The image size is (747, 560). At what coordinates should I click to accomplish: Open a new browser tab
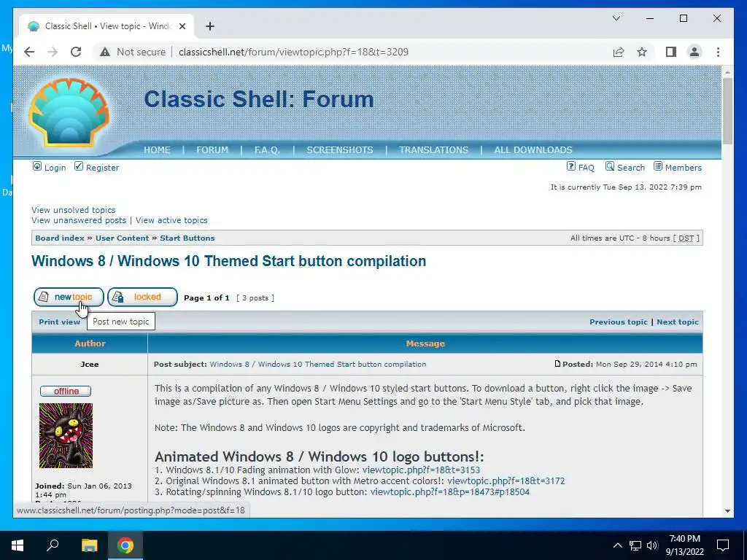click(210, 26)
